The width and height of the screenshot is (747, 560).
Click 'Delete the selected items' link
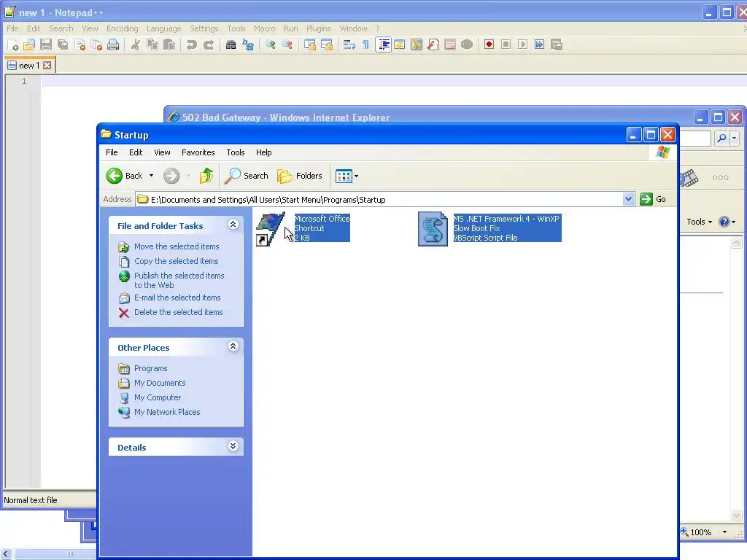coord(179,312)
